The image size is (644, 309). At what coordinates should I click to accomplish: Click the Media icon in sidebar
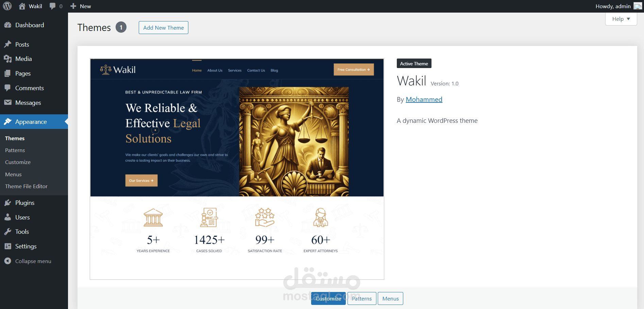pyautogui.click(x=8, y=59)
